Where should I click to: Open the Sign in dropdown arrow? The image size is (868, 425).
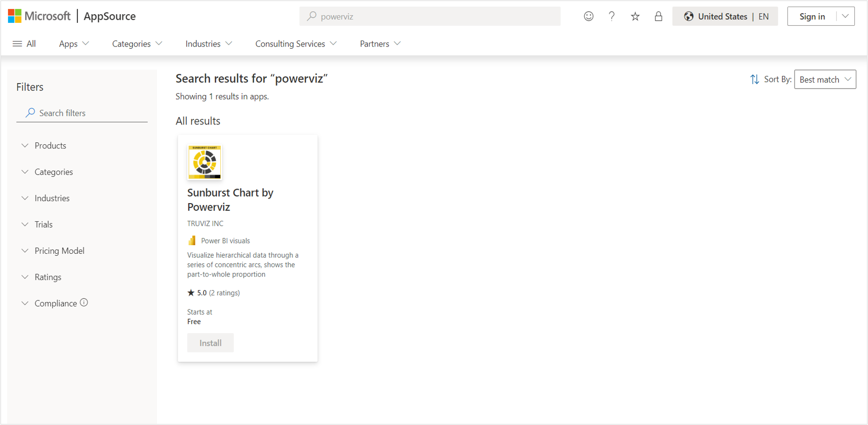[845, 16]
